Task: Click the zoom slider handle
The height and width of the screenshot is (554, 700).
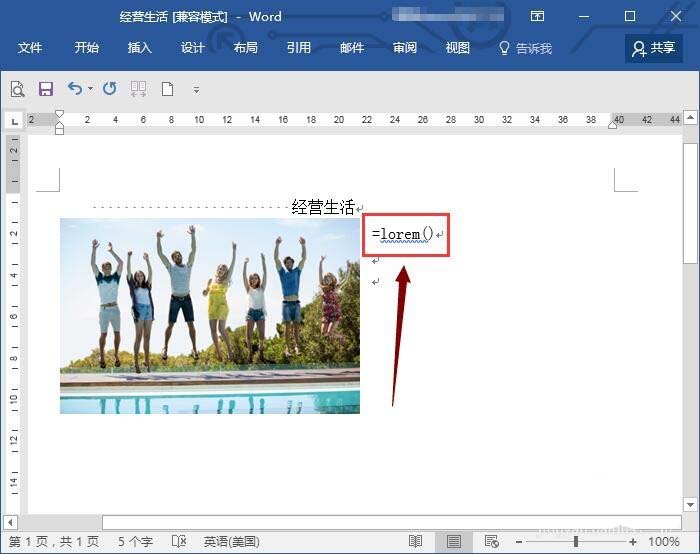Action: tap(576, 541)
